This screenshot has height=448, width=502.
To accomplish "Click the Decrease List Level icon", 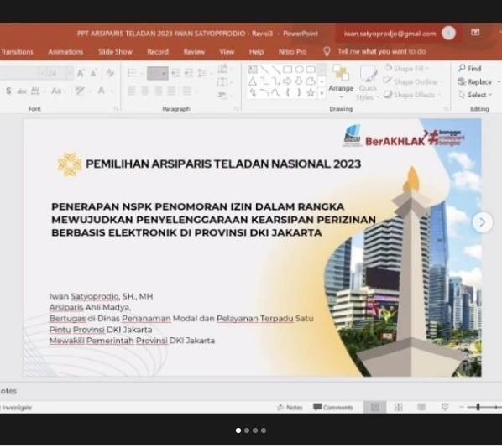I will click(x=175, y=73).
